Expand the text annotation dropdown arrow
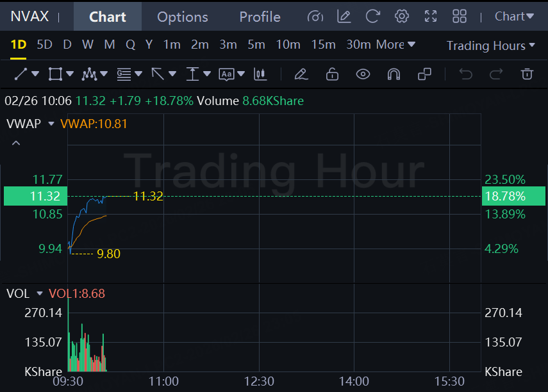The width and height of the screenshot is (548, 392). pos(241,74)
